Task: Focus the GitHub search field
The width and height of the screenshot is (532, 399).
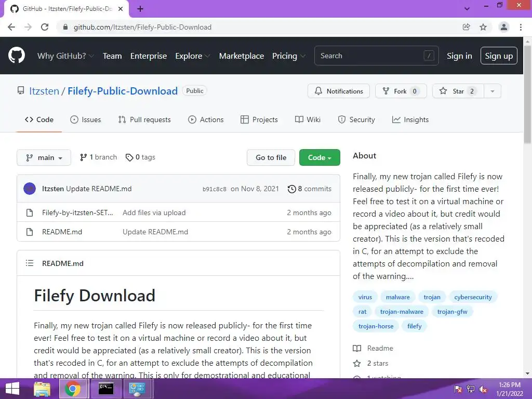Action: tap(376, 56)
